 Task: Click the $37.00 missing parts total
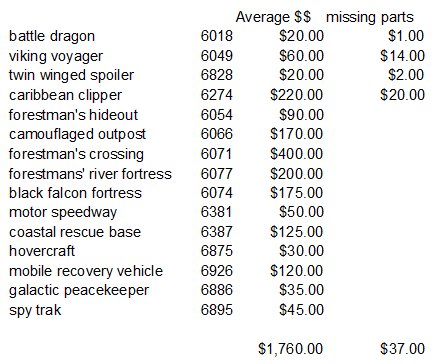(402, 349)
